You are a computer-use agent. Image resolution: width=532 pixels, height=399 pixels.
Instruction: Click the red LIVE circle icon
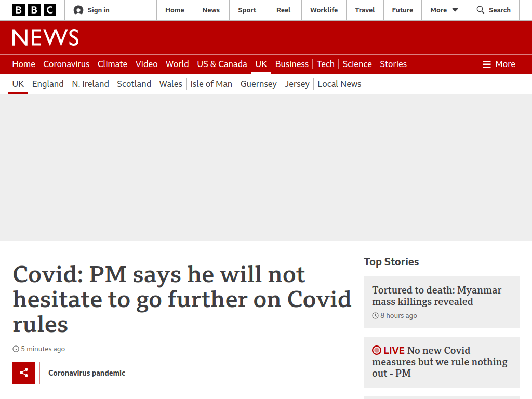click(x=377, y=350)
